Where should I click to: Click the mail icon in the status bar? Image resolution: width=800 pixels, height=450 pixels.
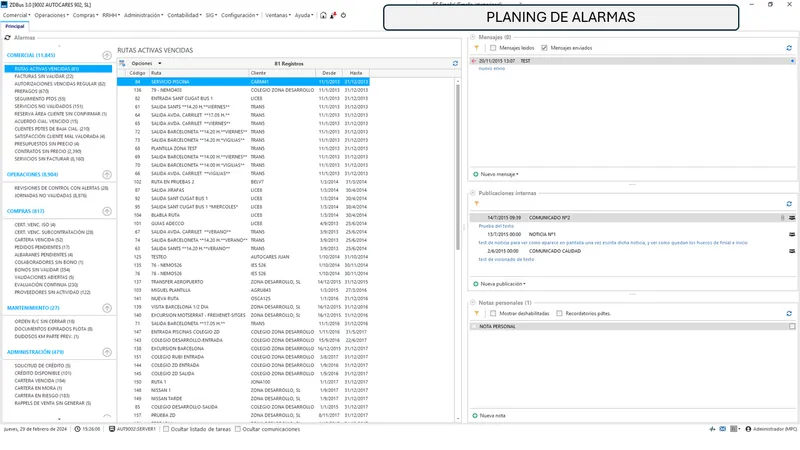pyautogui.click(x=722, y=429)
